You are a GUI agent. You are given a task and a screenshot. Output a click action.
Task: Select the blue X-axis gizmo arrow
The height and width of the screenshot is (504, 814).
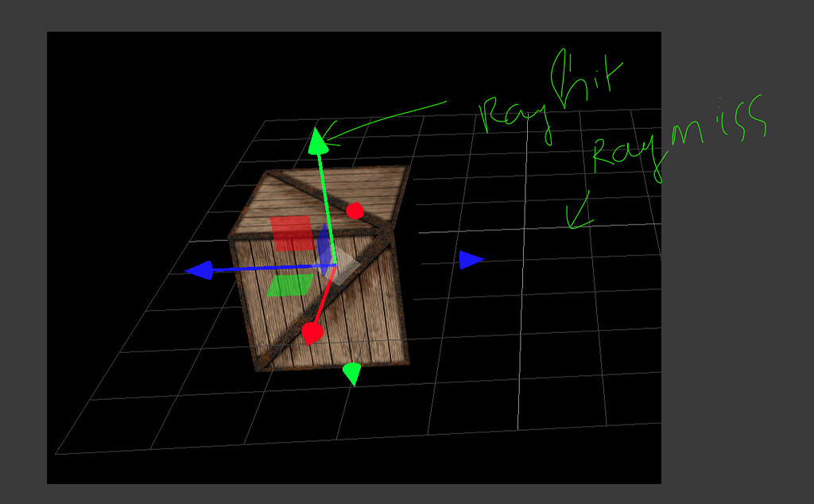[x=200, y=270]
